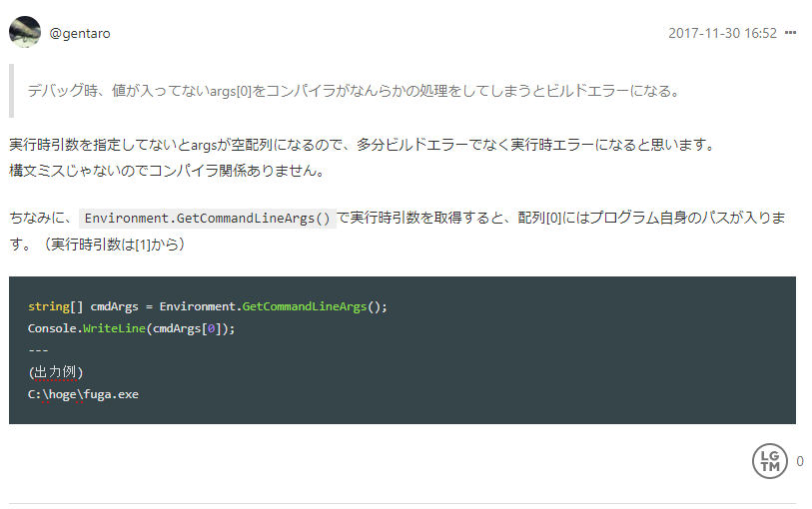Open the three-dot comment options menu
This screenshot has height=509, width=812.
click(790, 33)
